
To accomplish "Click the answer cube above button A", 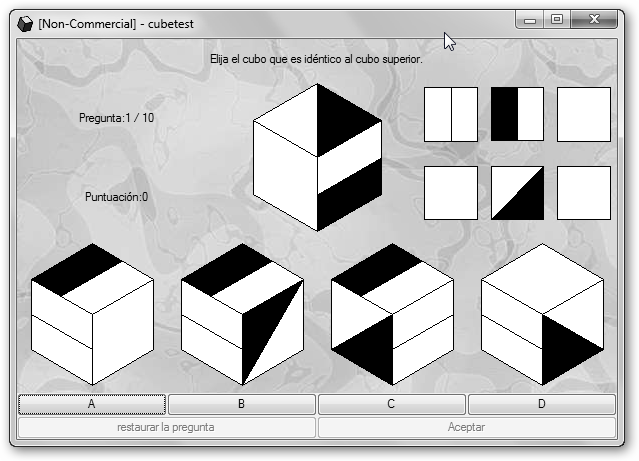I will 92,314.
